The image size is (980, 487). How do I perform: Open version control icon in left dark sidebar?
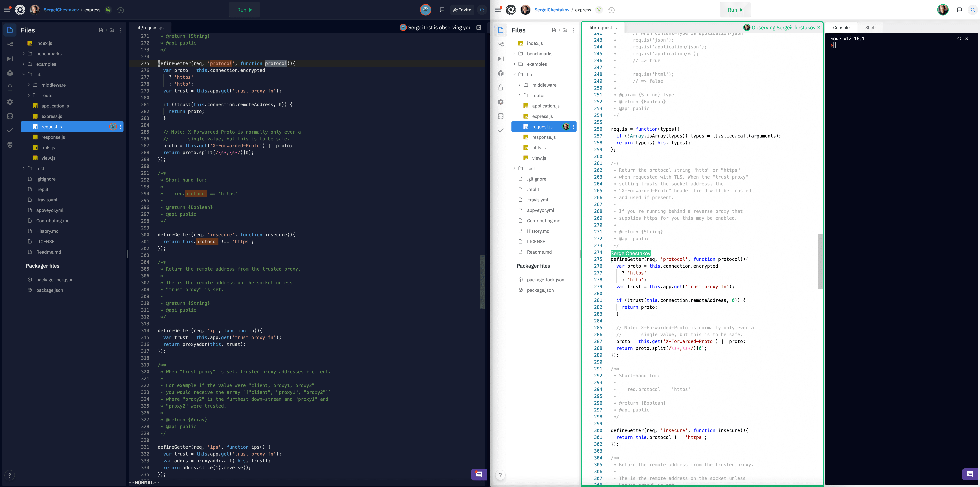pyautogui.click(x=10, y=44)
